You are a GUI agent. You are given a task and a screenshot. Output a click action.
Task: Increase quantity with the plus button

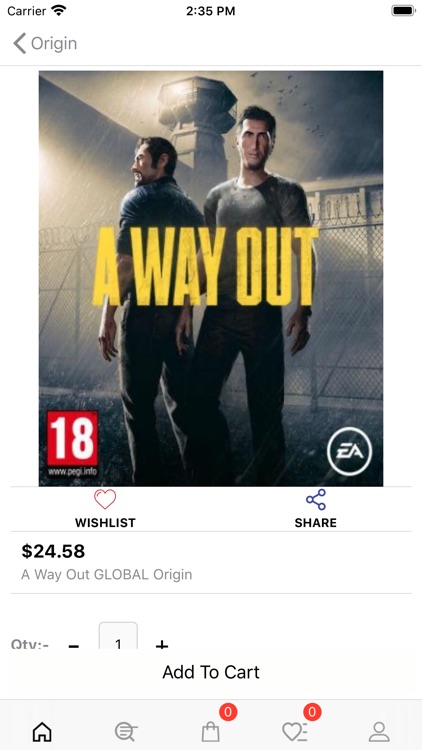click(x=162, y=644)
